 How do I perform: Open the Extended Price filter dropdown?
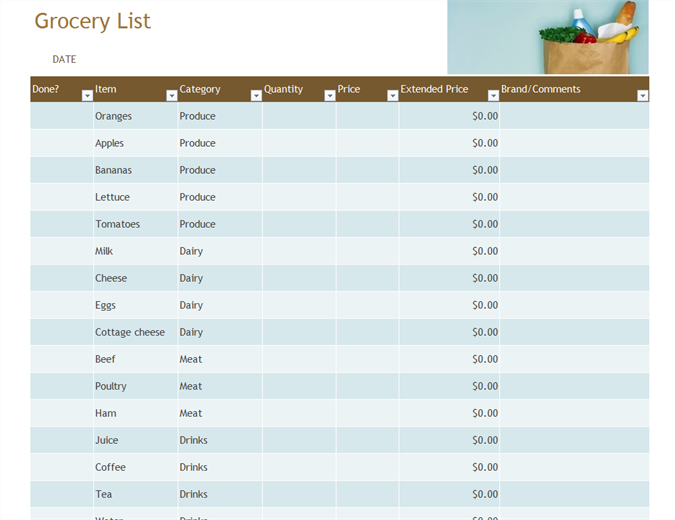pos(493,96)
